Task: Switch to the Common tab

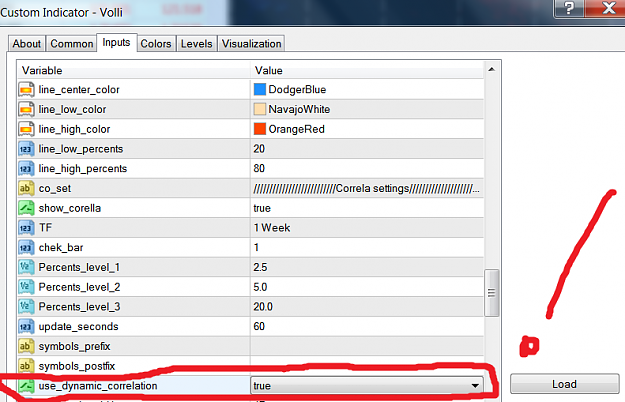Action: [72, 43]
